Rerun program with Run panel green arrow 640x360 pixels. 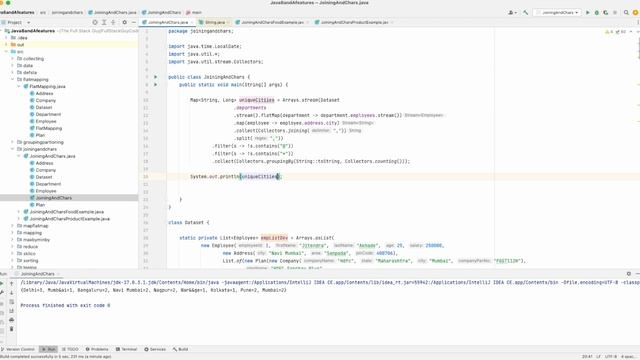point(2,283)
